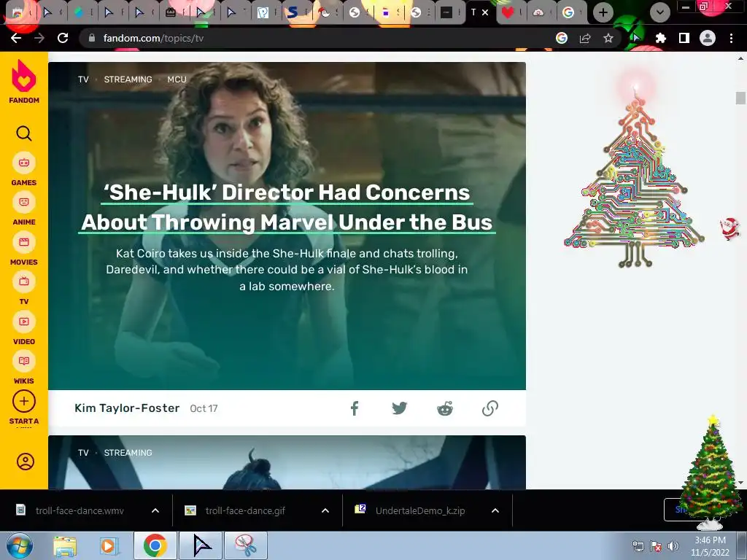Switch to the red heart tab
Image resolution: width=747 pixels, height=560 pixels.
click(511, 12)
